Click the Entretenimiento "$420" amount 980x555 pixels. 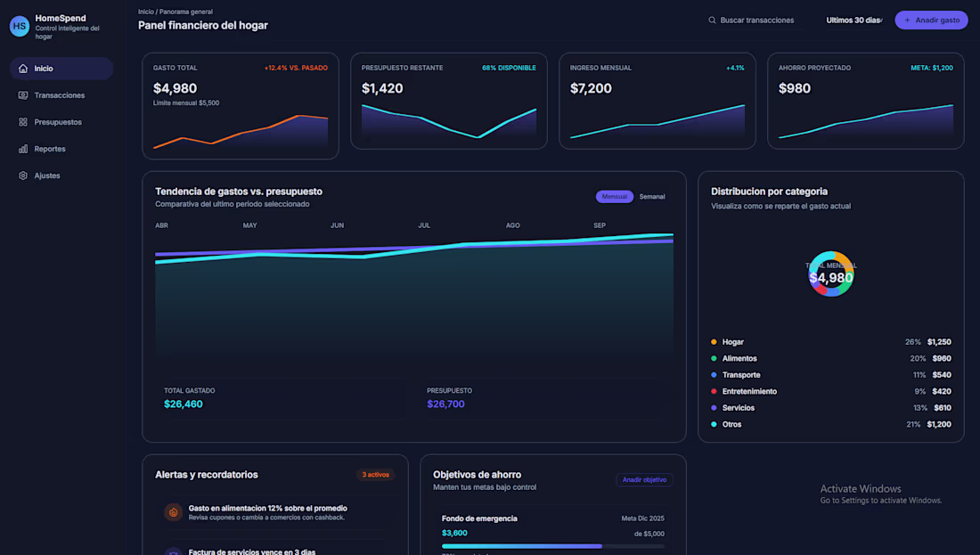tap(942, 392)
